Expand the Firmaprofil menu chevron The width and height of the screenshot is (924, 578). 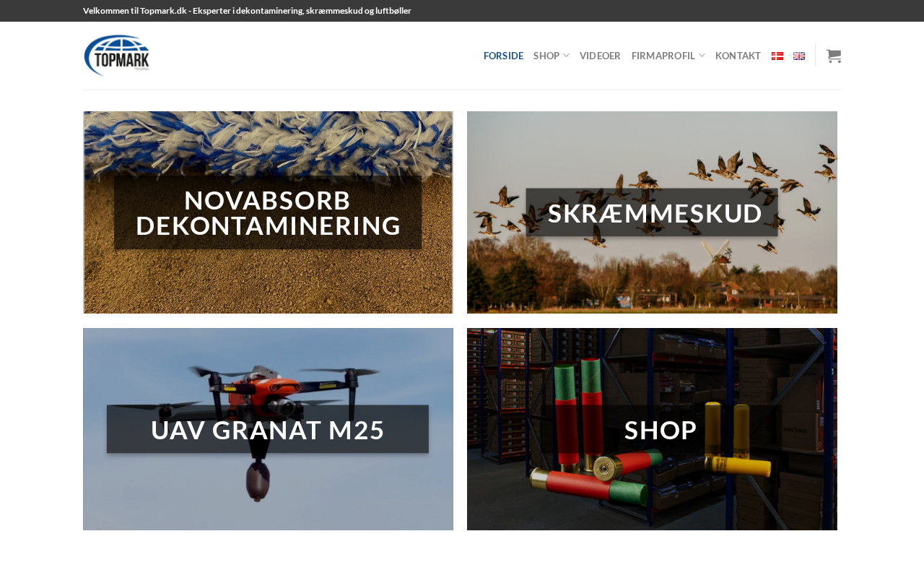point(702,56)
